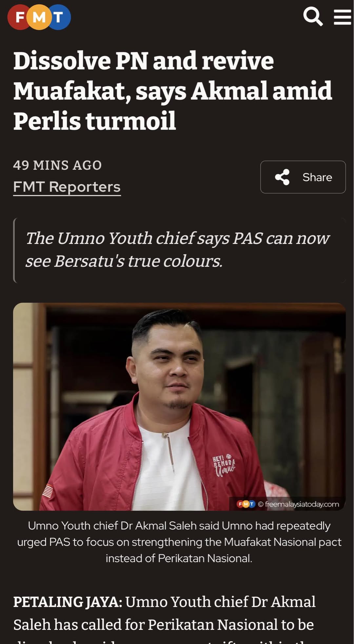This screenshot has height=644, width=354.
Task: Open the Akmal Saleh article photo
Action: (x=179, y=406)
